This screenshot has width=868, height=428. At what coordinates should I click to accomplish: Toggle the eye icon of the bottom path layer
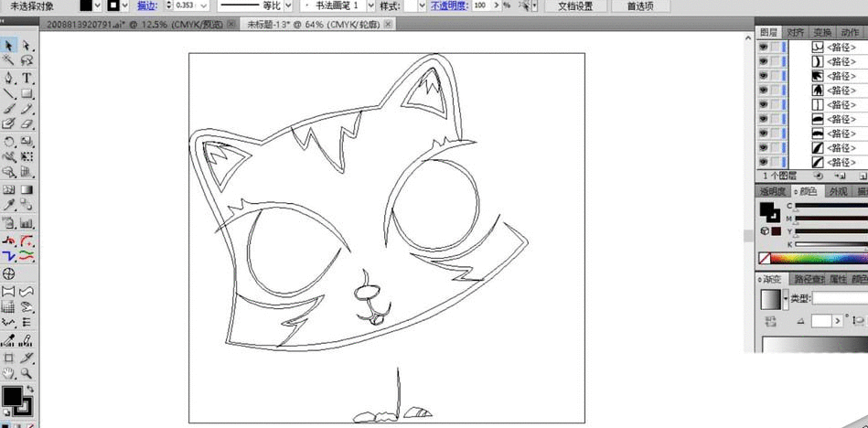point(764,162)
